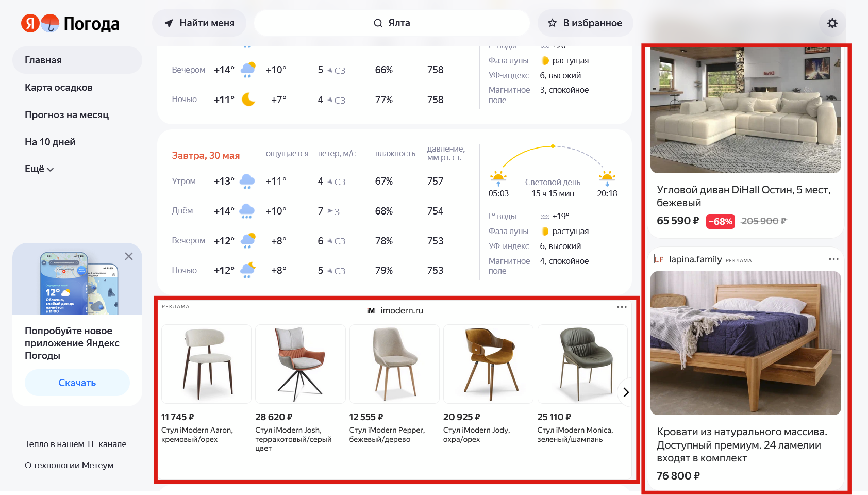This screenshot has width=868, height=495.
Task: Click the Ялта search field
Action: pyautogui.click(x=392, y=23)
